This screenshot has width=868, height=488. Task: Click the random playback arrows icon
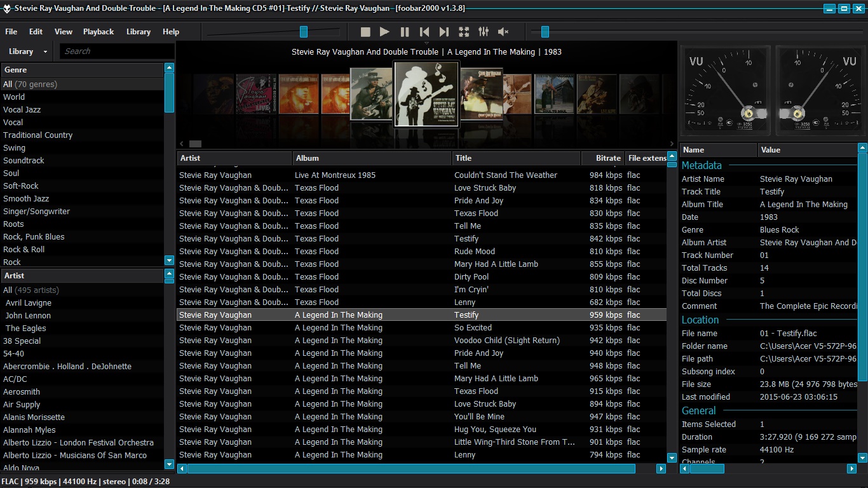click(464, 32)
